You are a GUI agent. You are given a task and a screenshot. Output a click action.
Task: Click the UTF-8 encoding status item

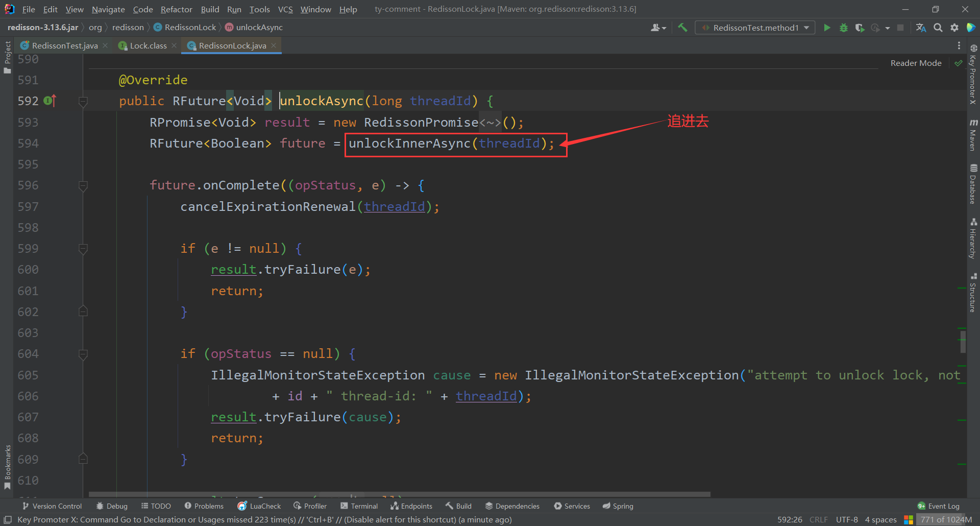(847, 519)
